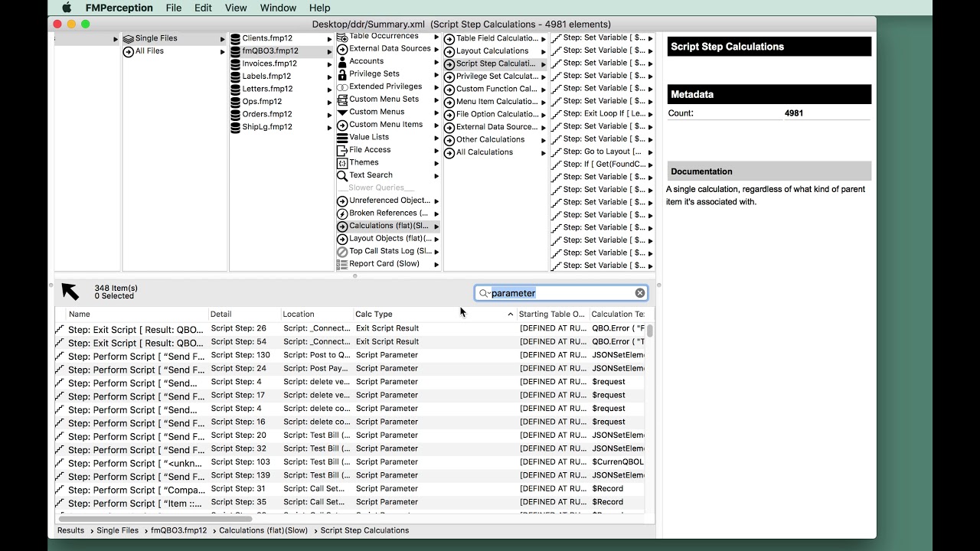Click the File Access icon
This screenshot has height=551, width=980.
(342, 150)
